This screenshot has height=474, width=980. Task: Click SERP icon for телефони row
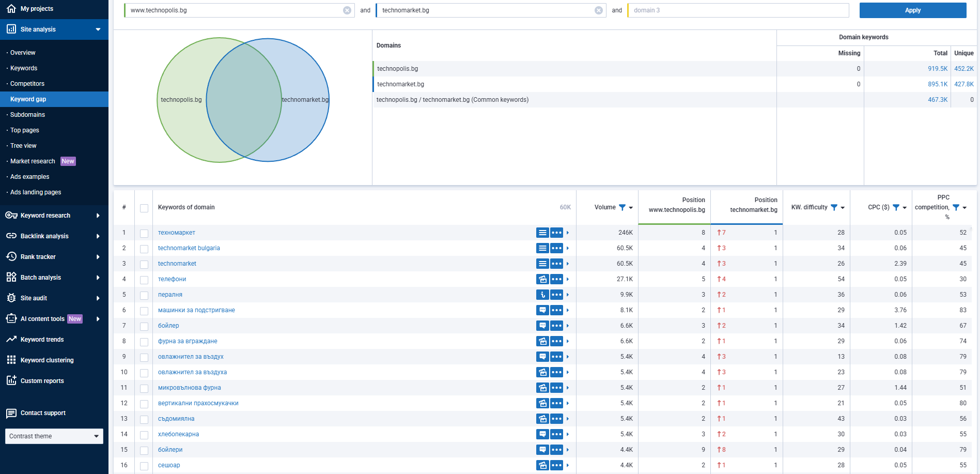(542, 279)
